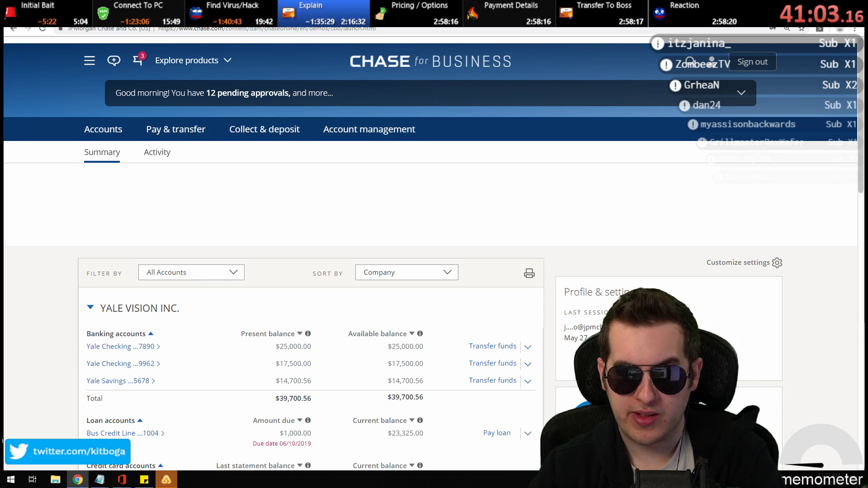Show info for loan Current balance column
Image resolution: width=868 pixels, height=488 pixels.
pos(420,420)
